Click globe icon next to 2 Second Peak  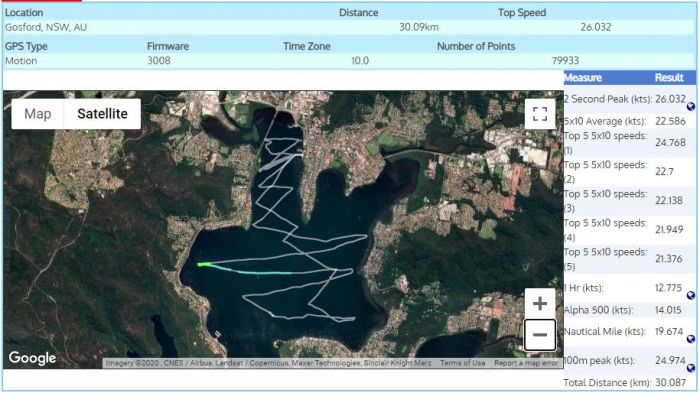(691, 106)
